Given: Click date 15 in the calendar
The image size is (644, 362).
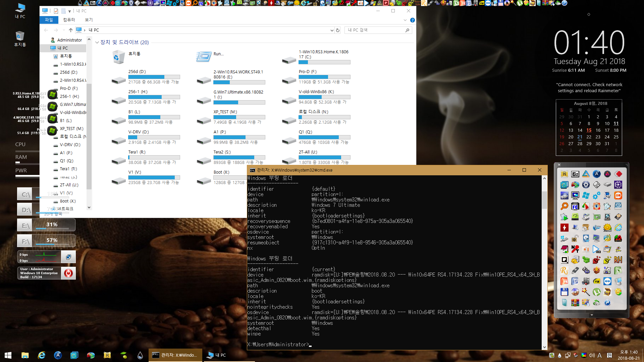Looking at the screenshot, I should coord(589,130).
